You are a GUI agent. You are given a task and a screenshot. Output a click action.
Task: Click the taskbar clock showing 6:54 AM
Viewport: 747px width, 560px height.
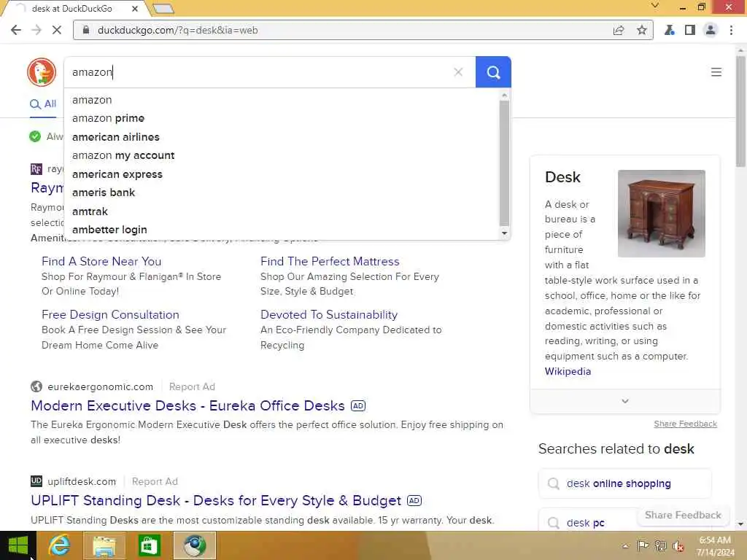[715, 545]
